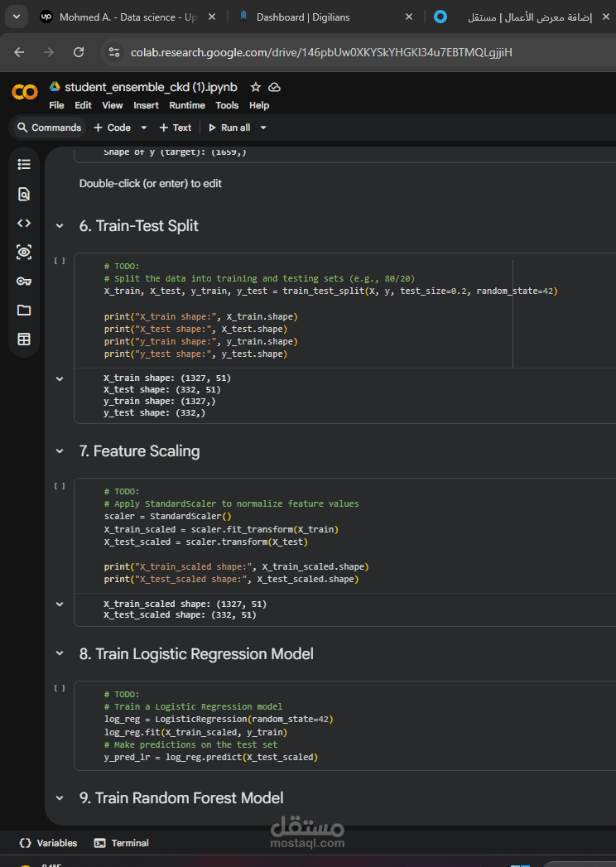
Task: Add a new Text cell
Action: pyautogui.click(x=176, y=128)
